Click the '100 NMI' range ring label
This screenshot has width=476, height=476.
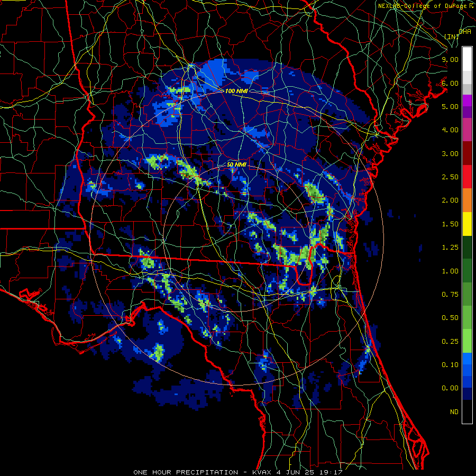[x=236, y=91]
